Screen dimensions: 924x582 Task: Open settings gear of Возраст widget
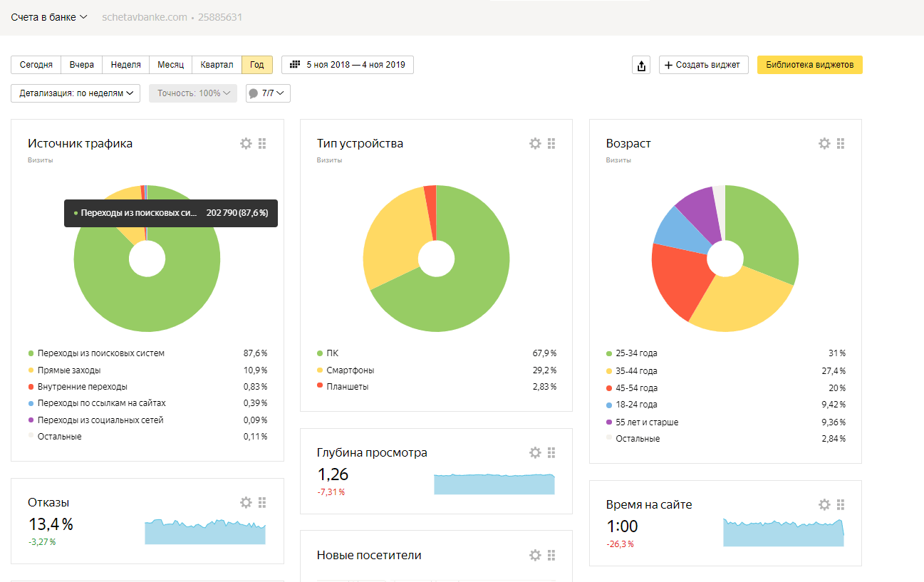824,143
